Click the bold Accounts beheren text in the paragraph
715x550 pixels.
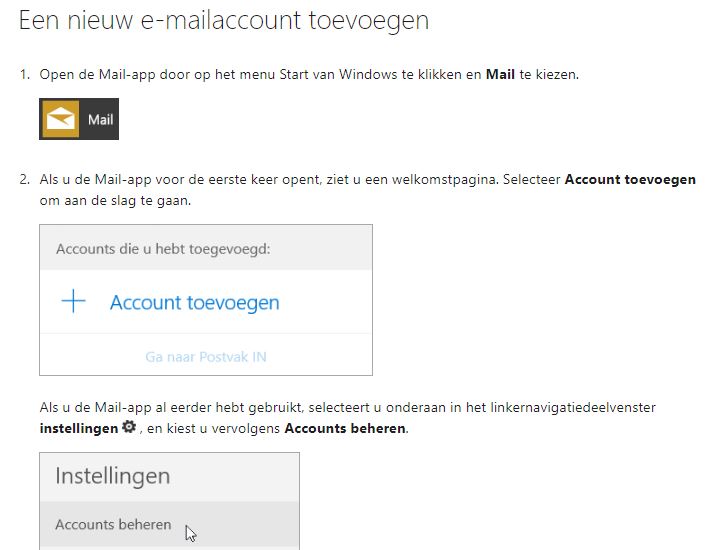point(345,429)
